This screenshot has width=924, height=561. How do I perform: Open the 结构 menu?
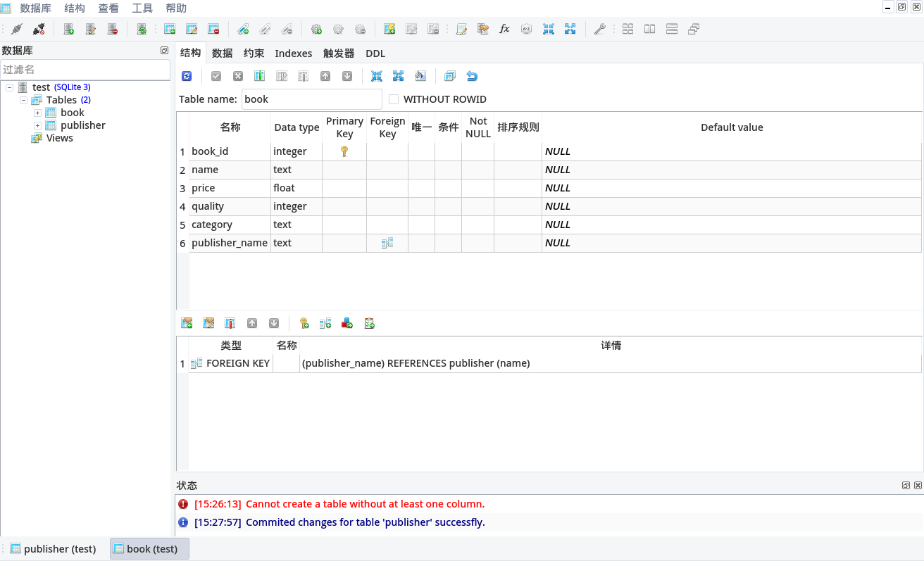(75, 8)
